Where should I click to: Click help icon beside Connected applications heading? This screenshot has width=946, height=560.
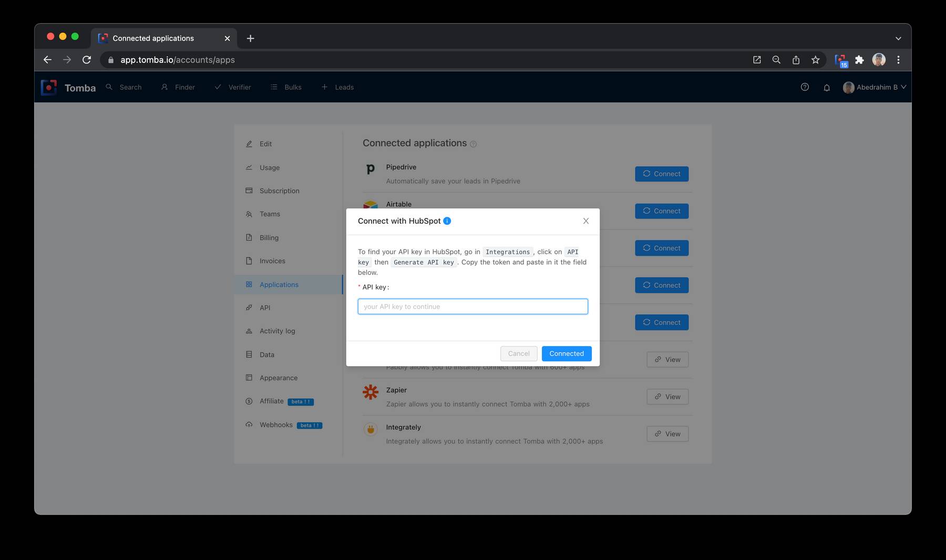point(474,144)
